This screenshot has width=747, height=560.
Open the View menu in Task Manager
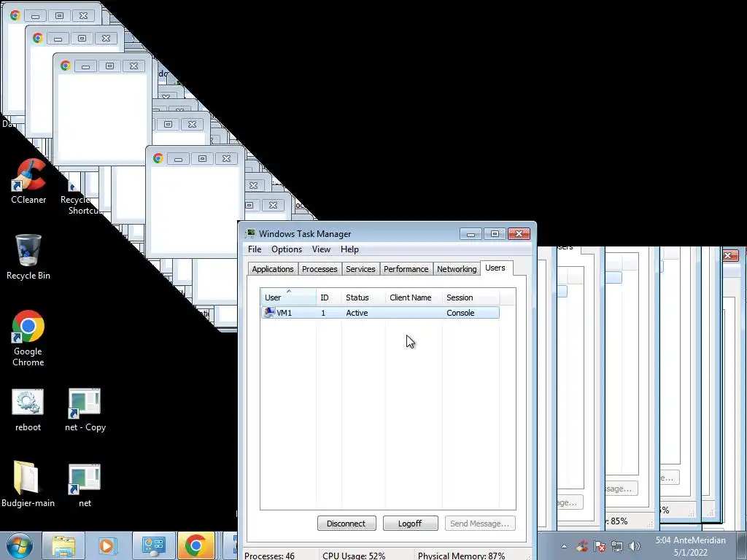point(321,249)
